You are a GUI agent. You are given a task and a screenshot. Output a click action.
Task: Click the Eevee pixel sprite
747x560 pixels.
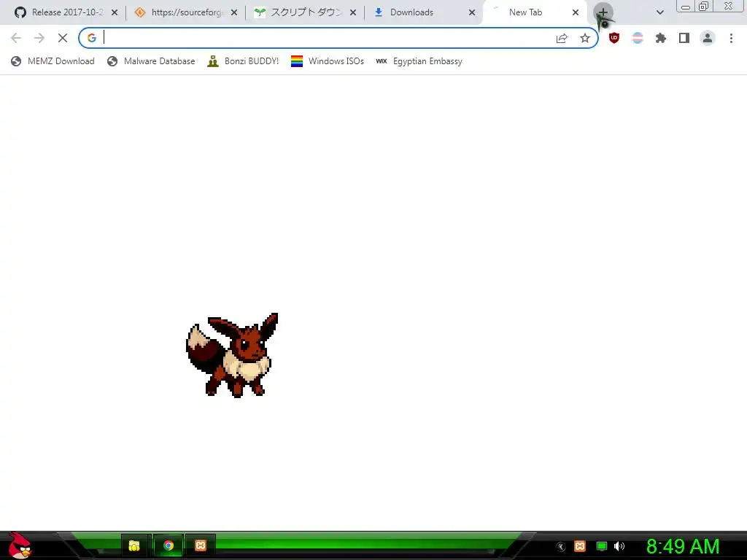point(233,355)
